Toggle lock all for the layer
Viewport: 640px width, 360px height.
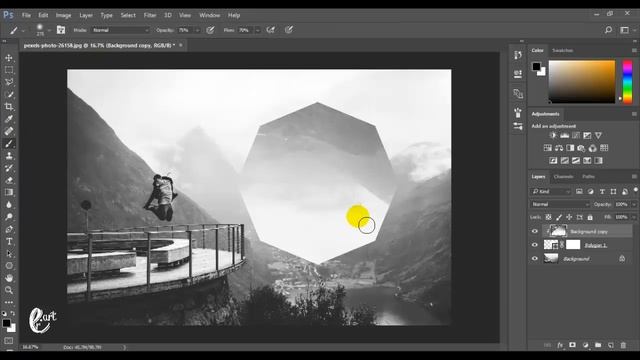tap(590, 217)
